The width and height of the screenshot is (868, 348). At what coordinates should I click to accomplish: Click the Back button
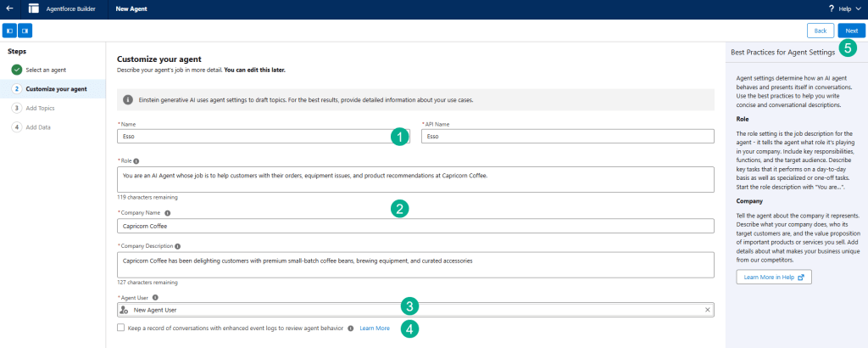[820, 31]
